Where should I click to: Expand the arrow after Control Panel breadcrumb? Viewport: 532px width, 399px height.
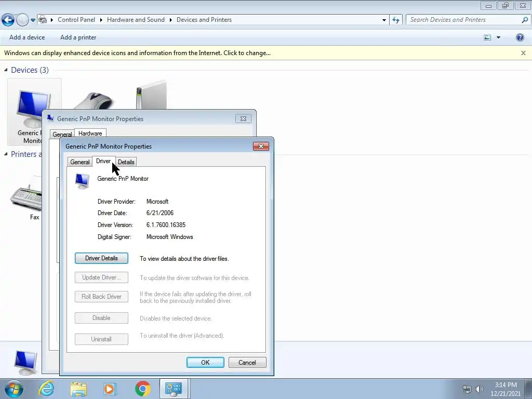(x=101, y=20)
